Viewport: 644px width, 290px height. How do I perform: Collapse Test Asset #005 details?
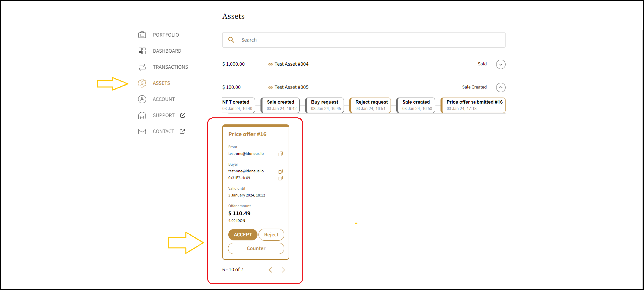point(501,88)
